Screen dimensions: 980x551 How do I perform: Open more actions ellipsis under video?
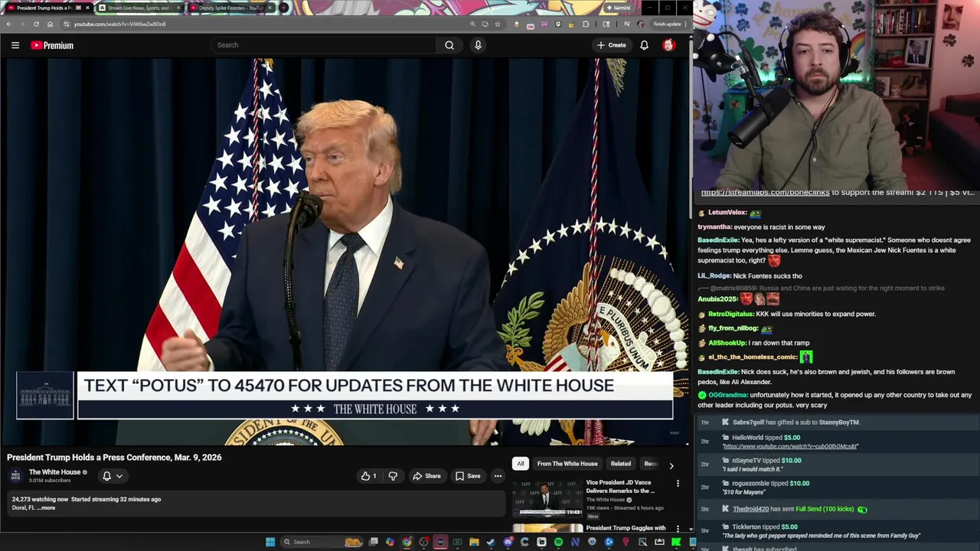(498, 476)
